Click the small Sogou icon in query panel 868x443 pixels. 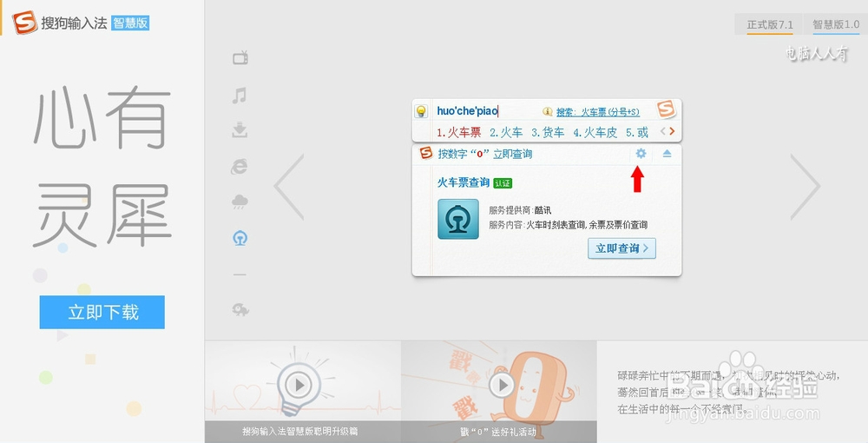click(x=425, y=153)
